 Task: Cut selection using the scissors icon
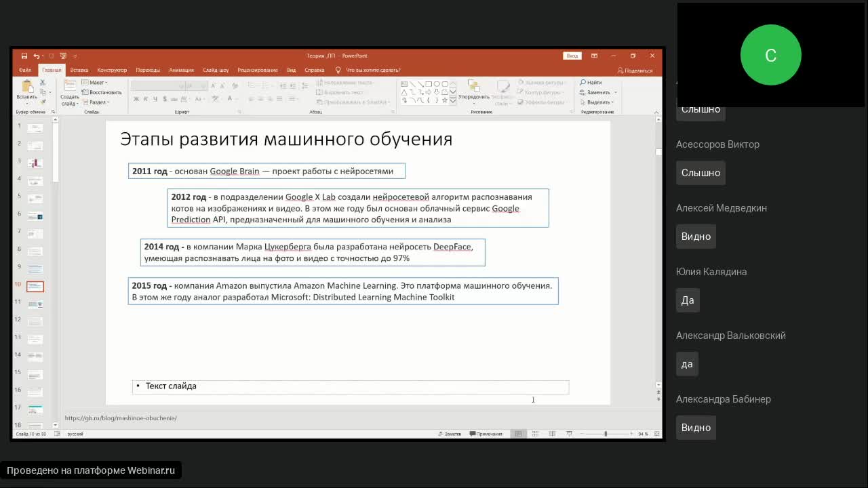point(43,83)
